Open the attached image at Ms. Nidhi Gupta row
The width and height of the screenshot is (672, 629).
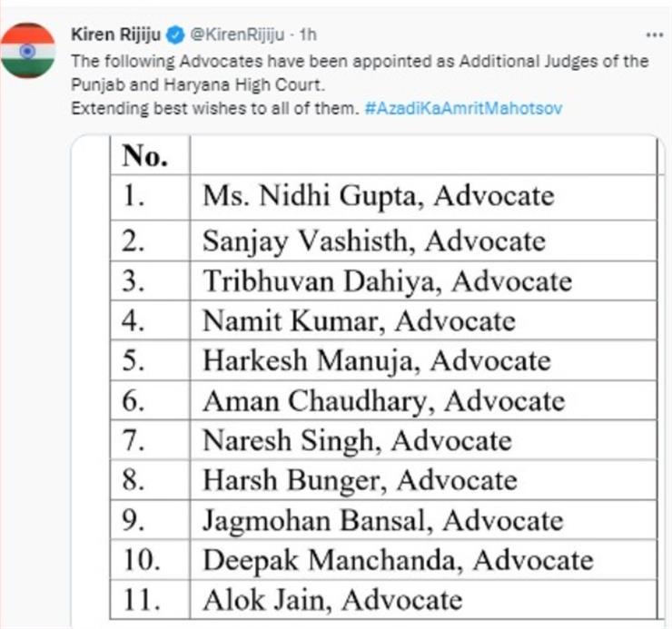coord(379,196)
